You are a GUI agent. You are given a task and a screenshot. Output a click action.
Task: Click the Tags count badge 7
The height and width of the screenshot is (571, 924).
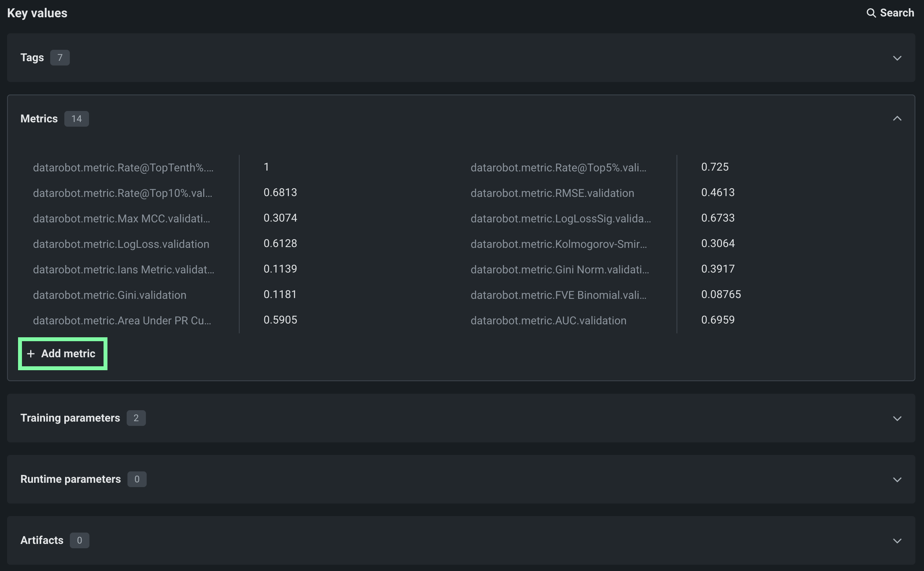[60, 58]
